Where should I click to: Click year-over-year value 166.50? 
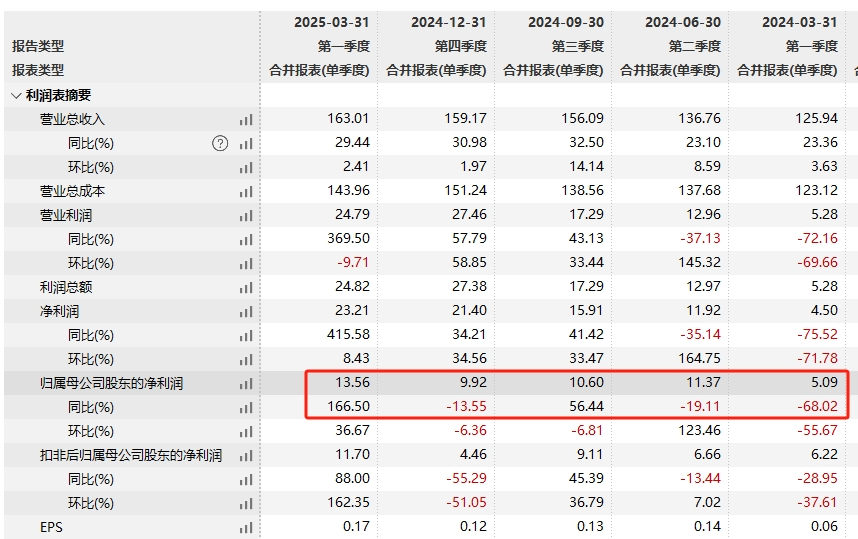(349, 407)
